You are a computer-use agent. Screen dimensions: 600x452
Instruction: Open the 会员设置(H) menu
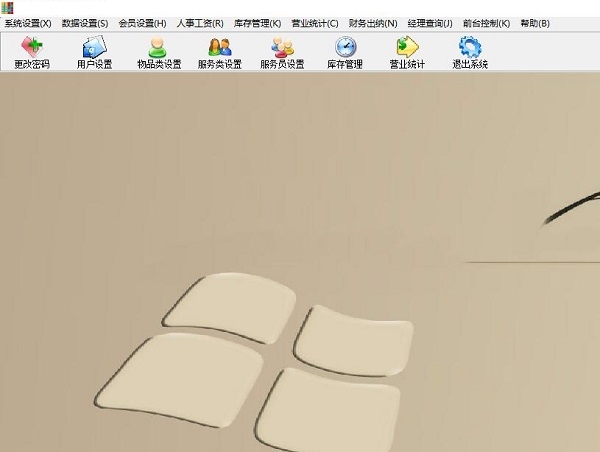[142, 23]
